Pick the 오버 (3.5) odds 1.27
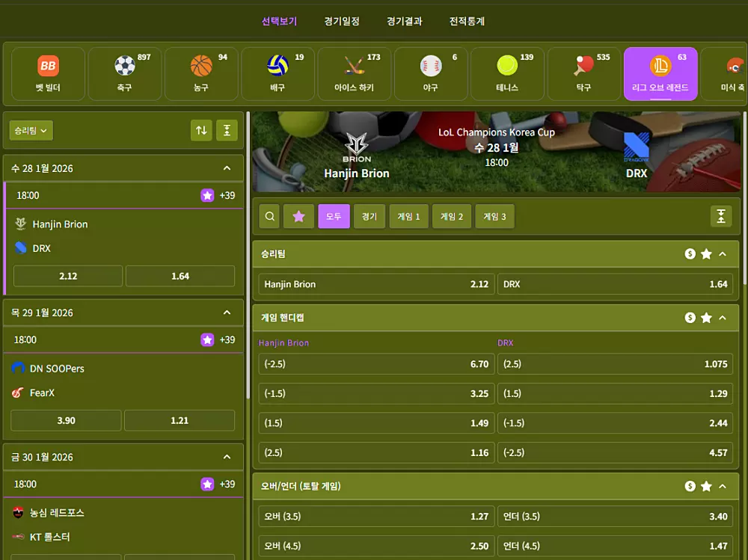The image size is (748, 560). (x=376, y=517)
